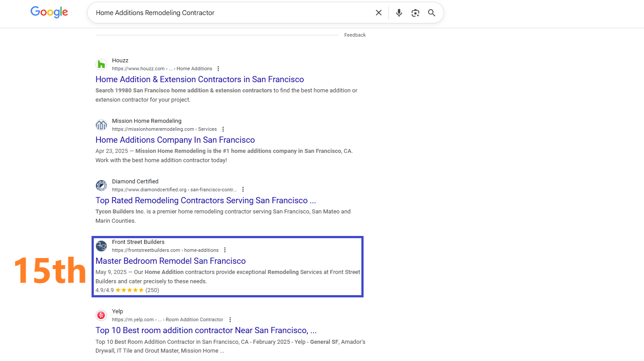Open the three-dot menu for Mission Home Remodeling result
The image size is (644, 361).
click(223, 129)
